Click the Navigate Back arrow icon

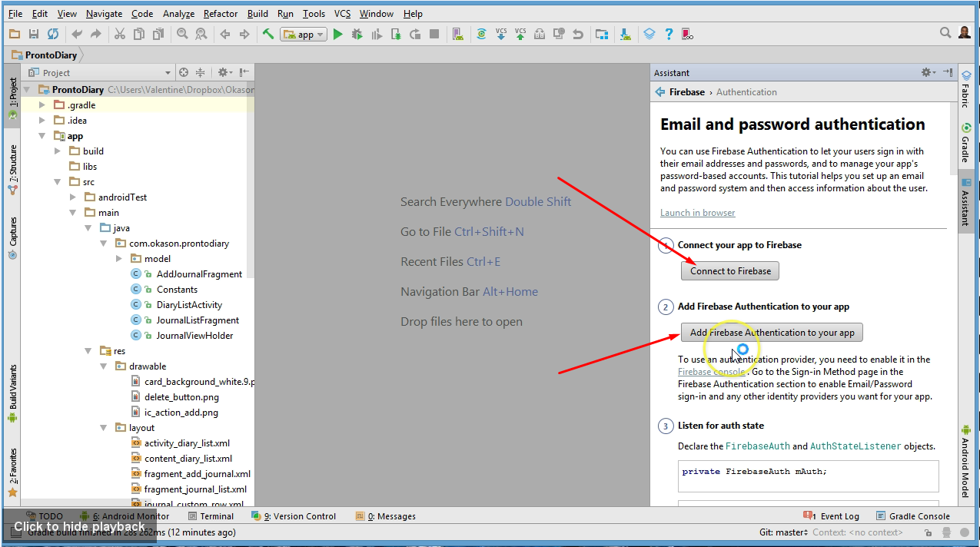click(x=225, y=34)
